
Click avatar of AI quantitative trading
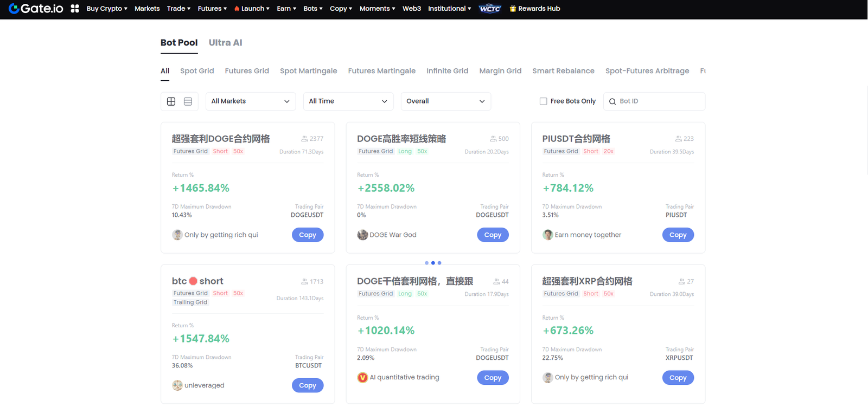tap(362, 378)
